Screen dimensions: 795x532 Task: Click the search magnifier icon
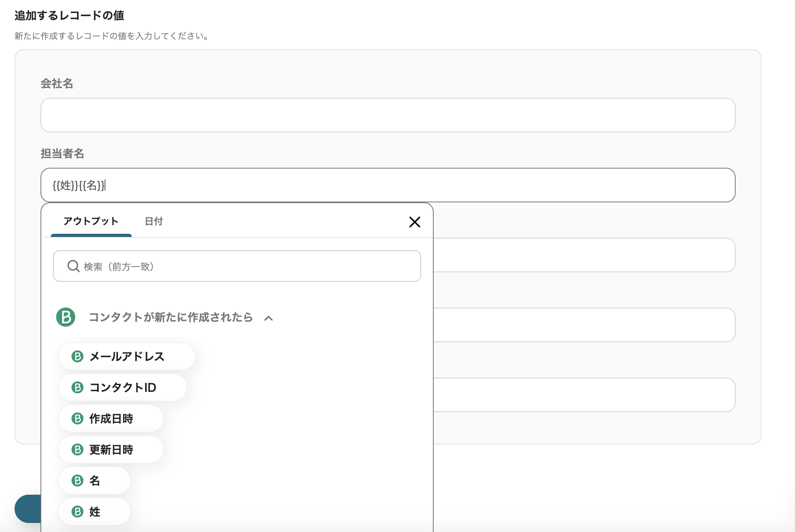[73, 266]
